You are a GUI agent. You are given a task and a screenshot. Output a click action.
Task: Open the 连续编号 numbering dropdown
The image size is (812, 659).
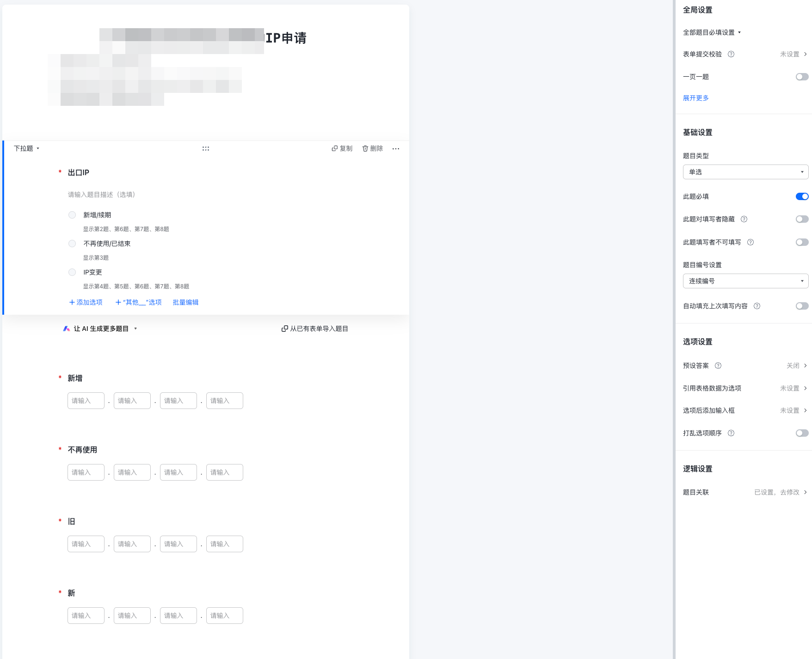(745, 281)
